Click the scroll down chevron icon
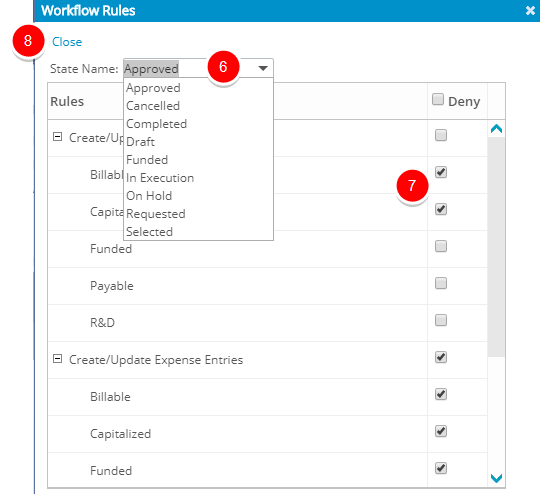Viewport: 540px width, 494px height. point(496,478)
